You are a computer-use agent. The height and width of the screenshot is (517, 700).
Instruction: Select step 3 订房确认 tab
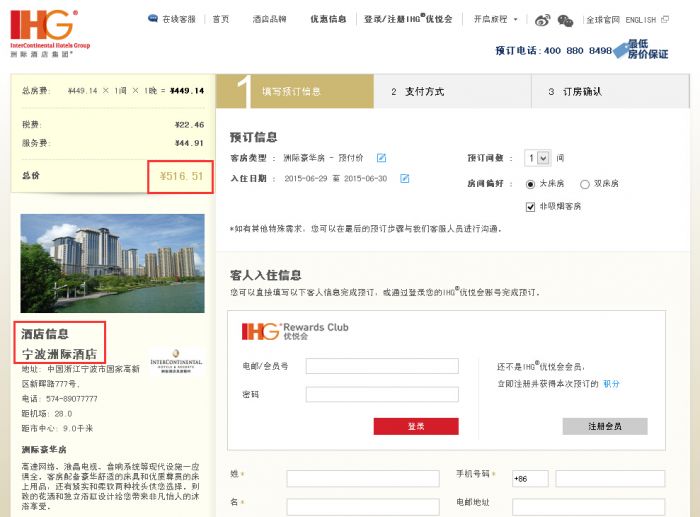tap(610, 91)
